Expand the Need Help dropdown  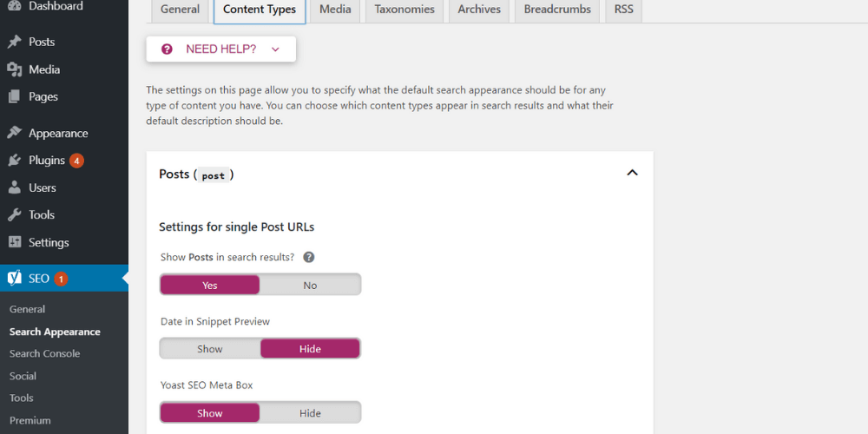tap(221, 49)
